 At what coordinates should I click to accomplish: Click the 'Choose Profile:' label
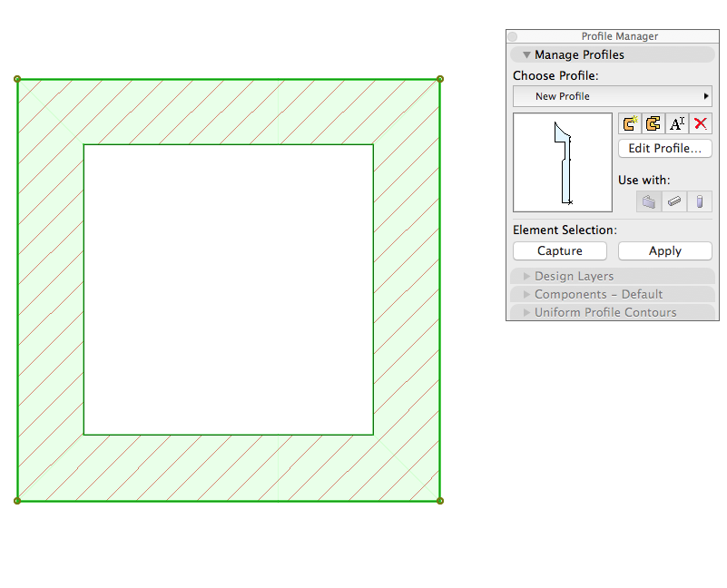pos(555,75)
